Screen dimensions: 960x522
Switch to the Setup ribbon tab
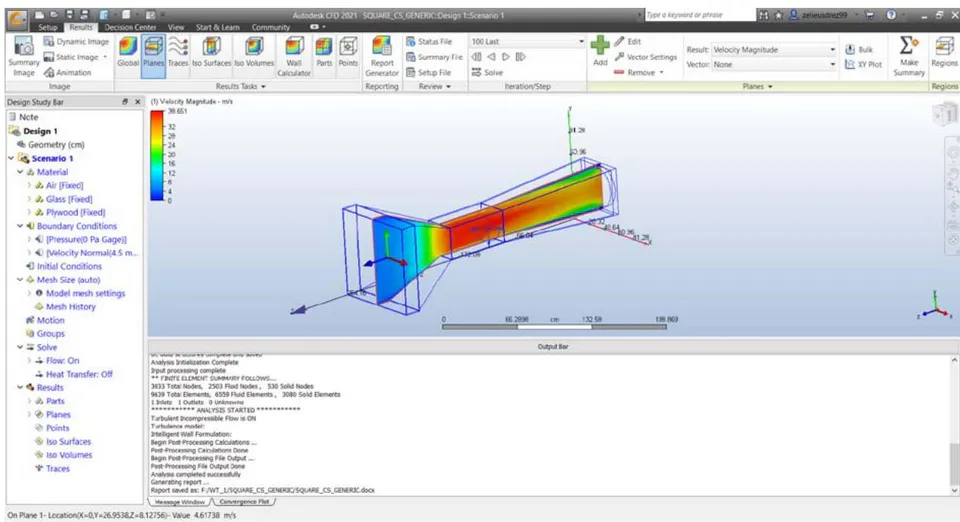(47, 27)
